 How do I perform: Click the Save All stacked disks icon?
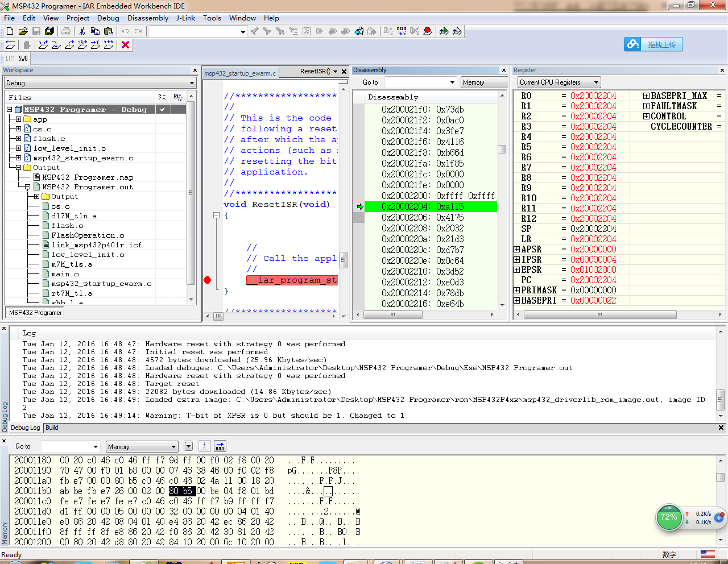pos(49,31)
